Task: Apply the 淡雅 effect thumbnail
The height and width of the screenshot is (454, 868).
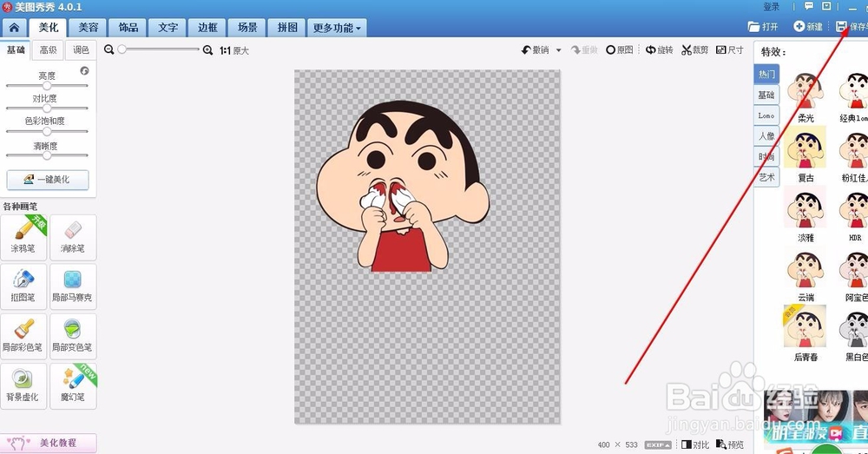Action: (x=806, y=207)
